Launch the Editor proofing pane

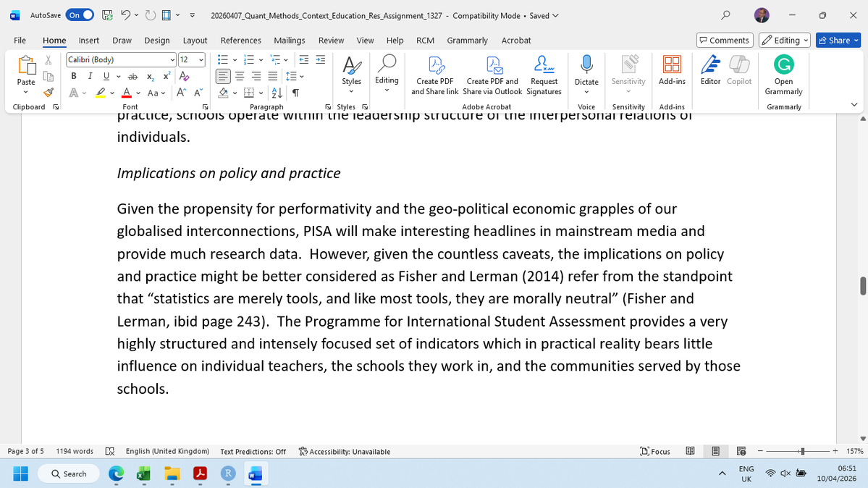[x=710, y=70]
